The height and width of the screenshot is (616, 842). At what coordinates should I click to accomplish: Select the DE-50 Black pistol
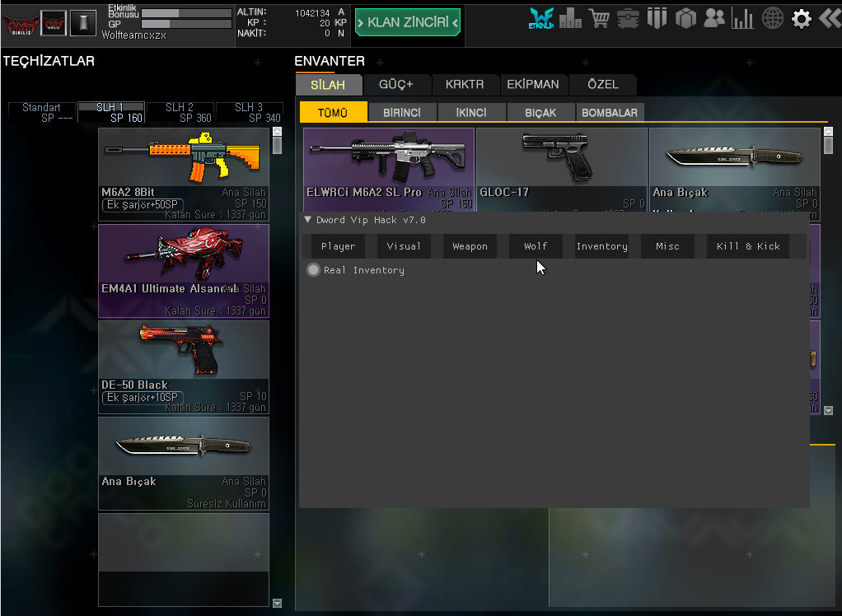click(x=184, y=367)
